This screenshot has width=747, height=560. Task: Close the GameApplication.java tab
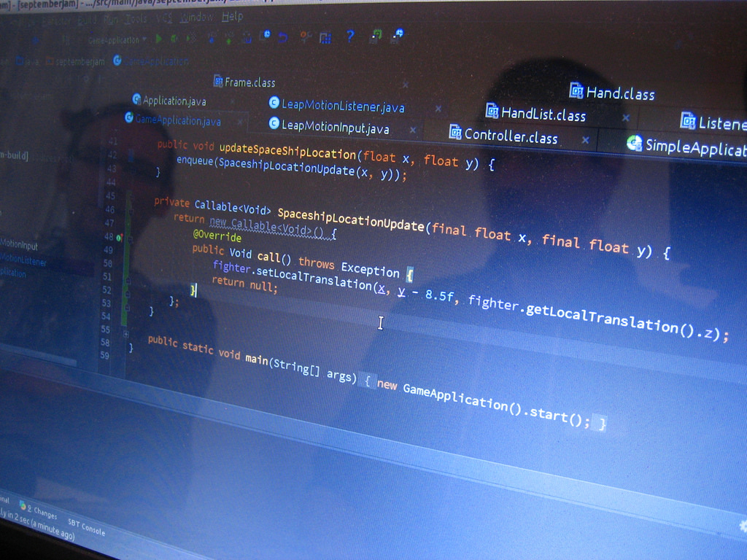(240, 122)
